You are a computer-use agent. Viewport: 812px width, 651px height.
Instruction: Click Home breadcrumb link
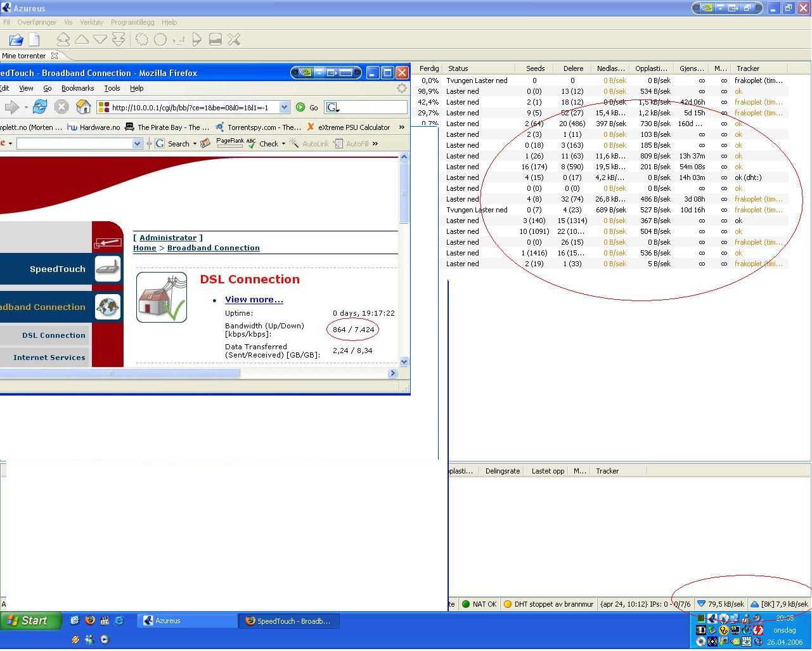145,248
